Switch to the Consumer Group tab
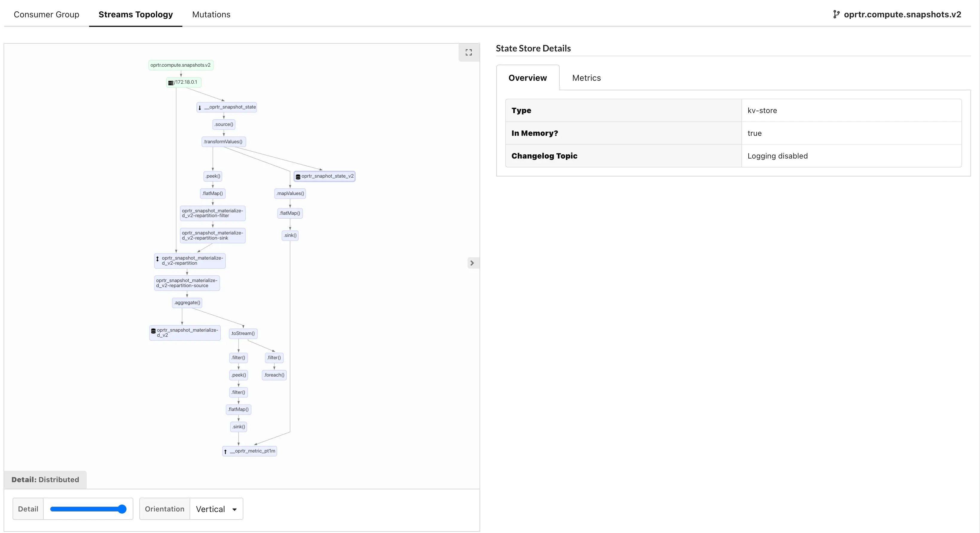The image size is (980, 533). pyautogui.click(x=46, y=14)
